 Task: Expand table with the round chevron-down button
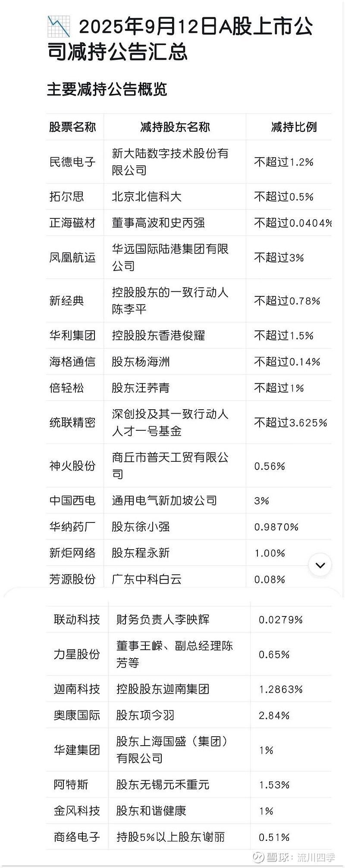point(320,565)
